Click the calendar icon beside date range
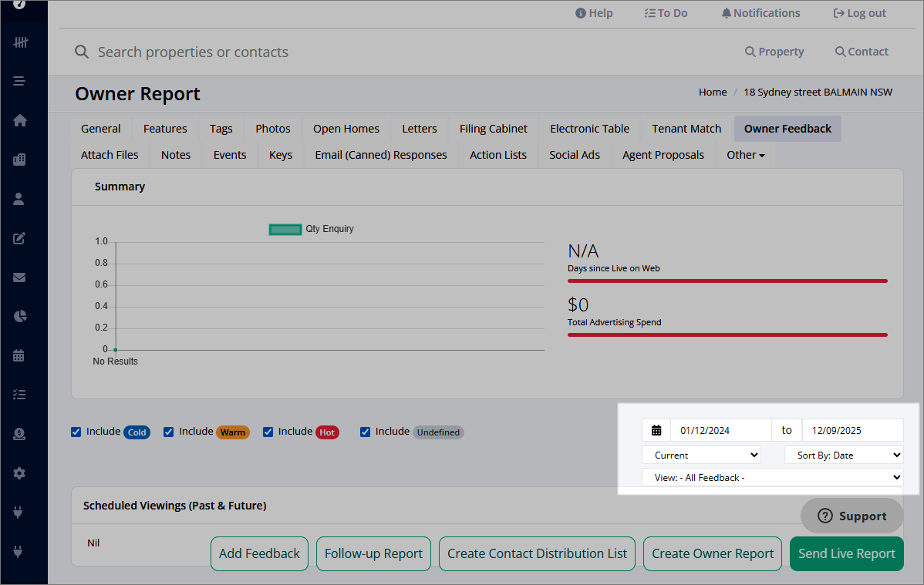 point(656,431)
